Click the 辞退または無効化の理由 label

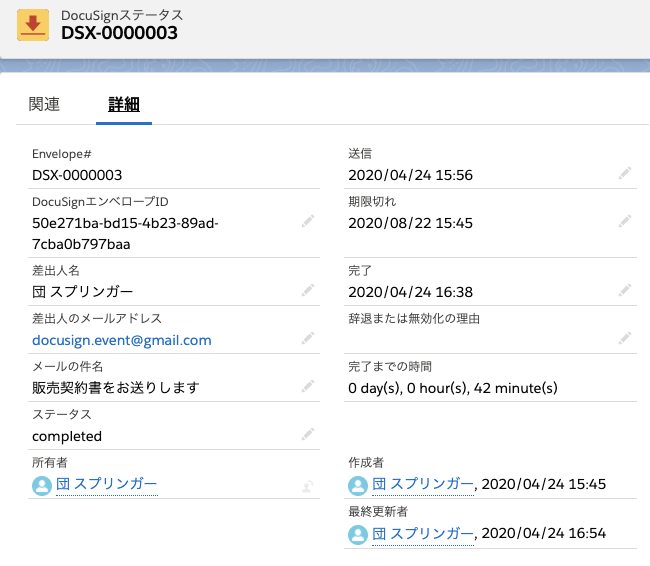(x=414, y=318)
